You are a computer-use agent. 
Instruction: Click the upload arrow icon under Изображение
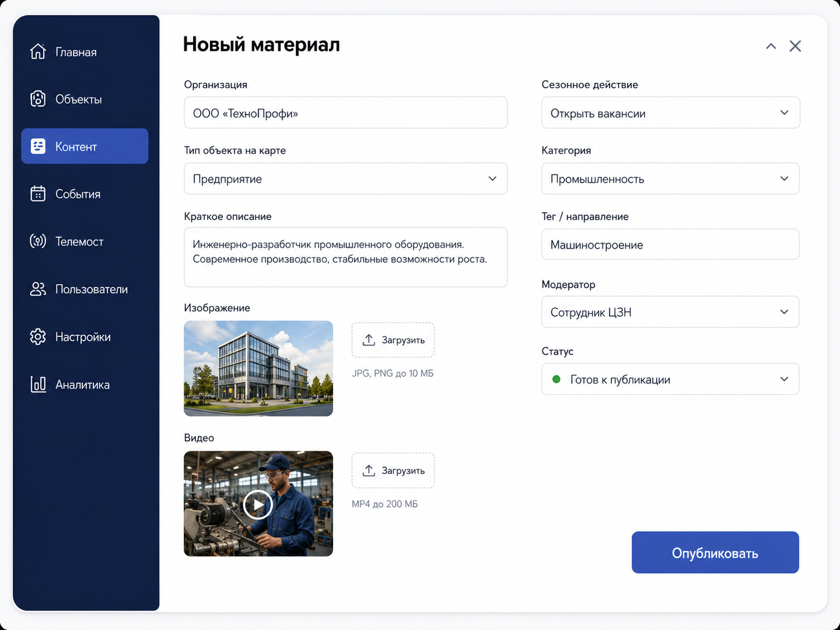(368, 340)
